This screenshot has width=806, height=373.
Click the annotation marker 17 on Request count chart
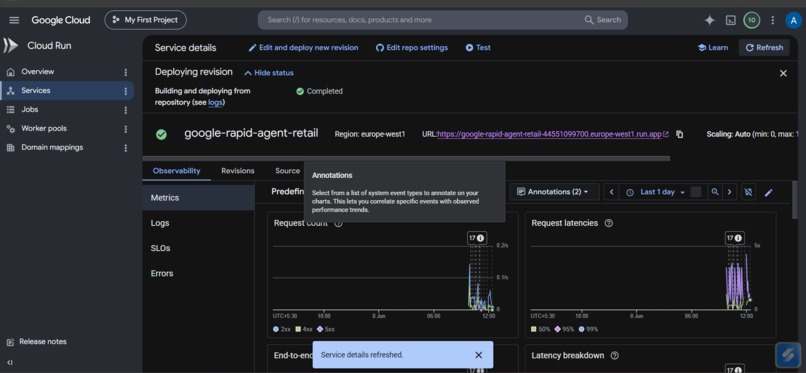[x=477, y=238]
